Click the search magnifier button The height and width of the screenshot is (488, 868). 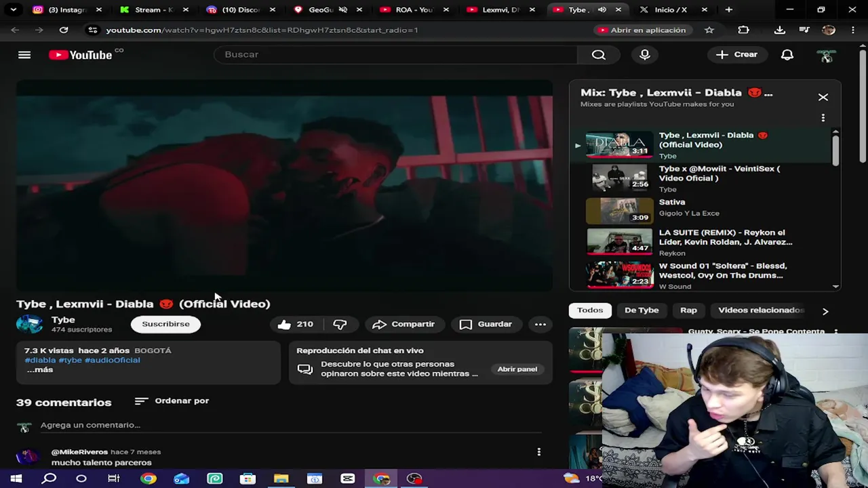tap(598, 54)
